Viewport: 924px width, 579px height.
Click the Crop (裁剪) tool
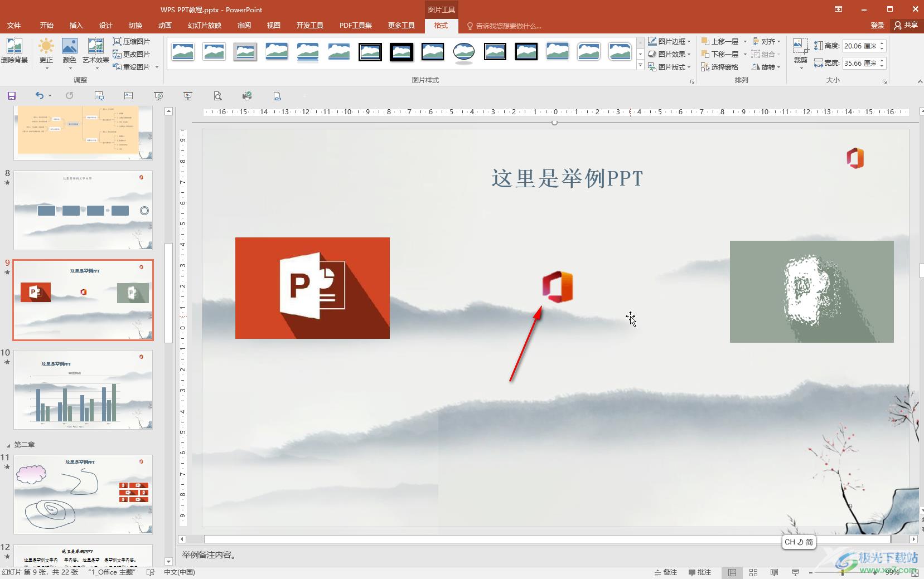801,53
